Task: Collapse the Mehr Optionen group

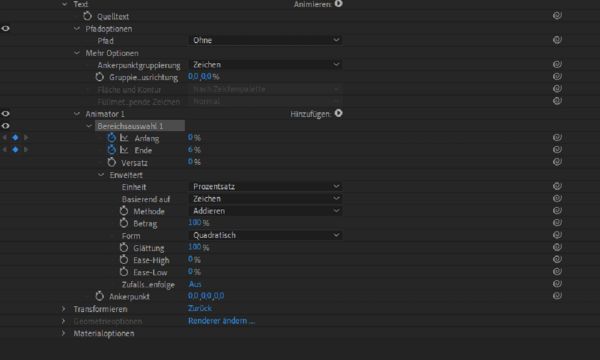Action: 77,53
